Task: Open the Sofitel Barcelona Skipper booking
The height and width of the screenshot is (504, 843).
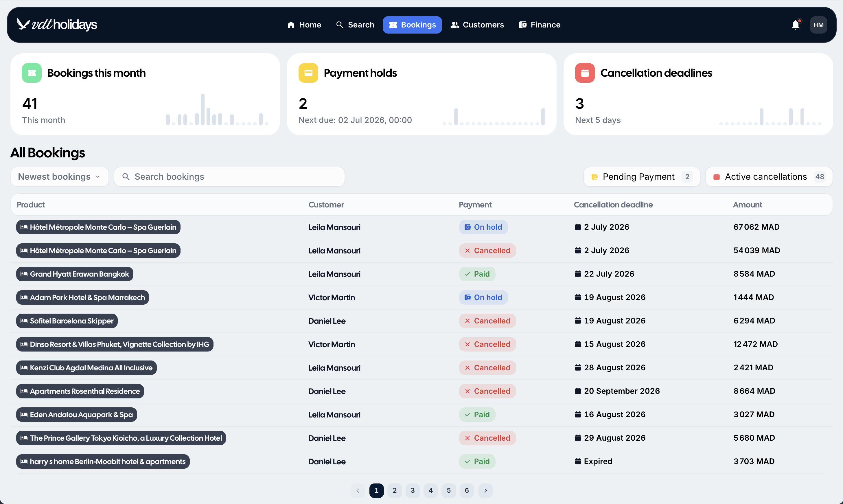Action: point(67,321)
